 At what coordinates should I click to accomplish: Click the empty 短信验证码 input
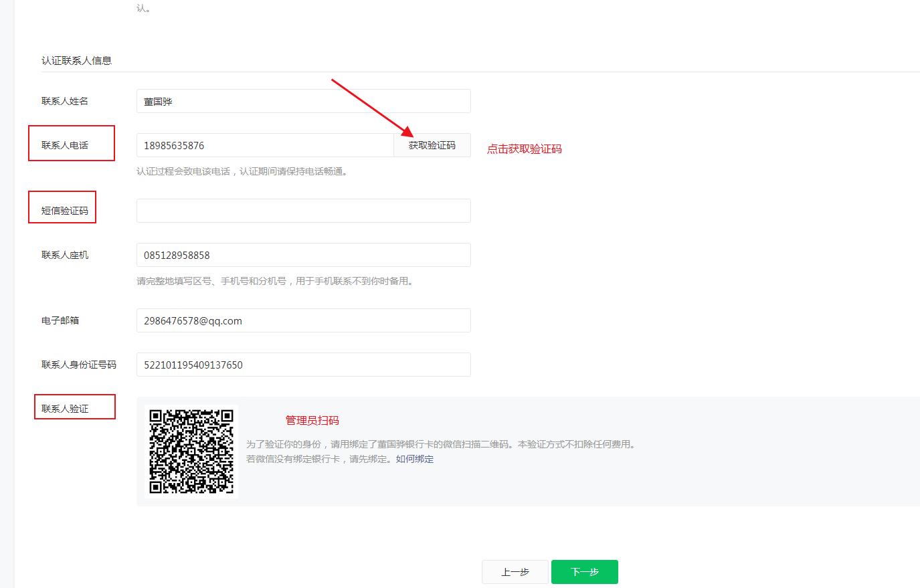(304, 211)
